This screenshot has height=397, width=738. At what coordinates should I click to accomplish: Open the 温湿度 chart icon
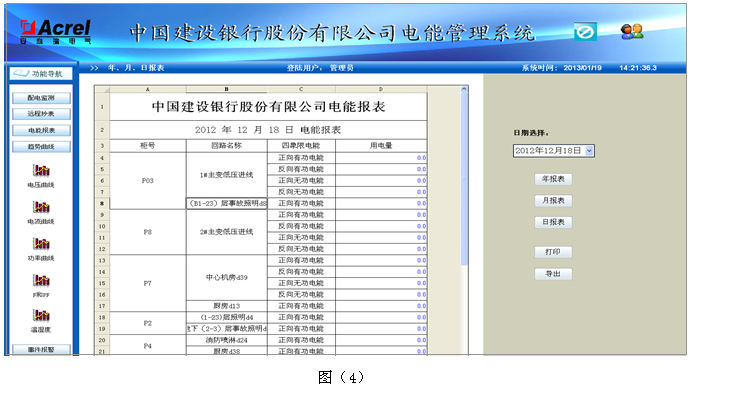(41, 315)
